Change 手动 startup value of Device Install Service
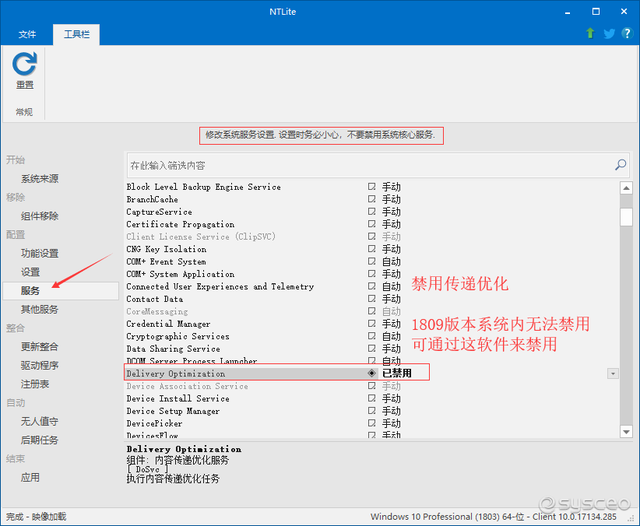Viewport: 640px width, 526px height. coord(391,398)
